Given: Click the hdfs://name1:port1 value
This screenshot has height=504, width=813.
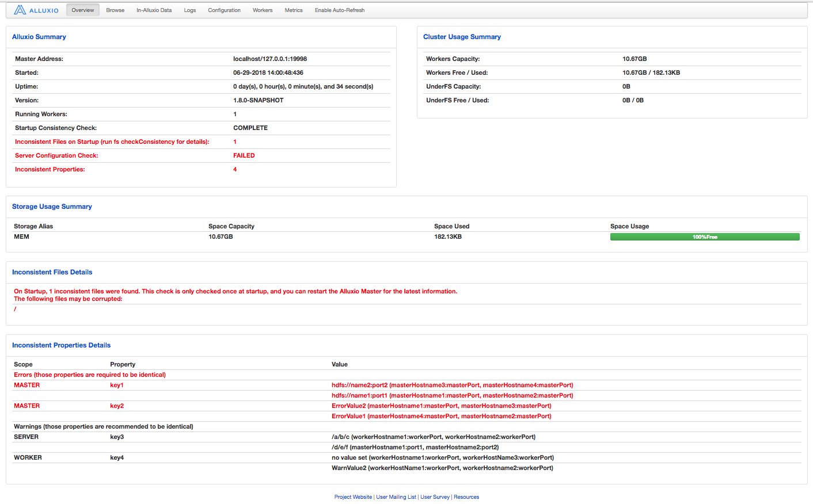Looking at the screenshot, I should [452, 395].
